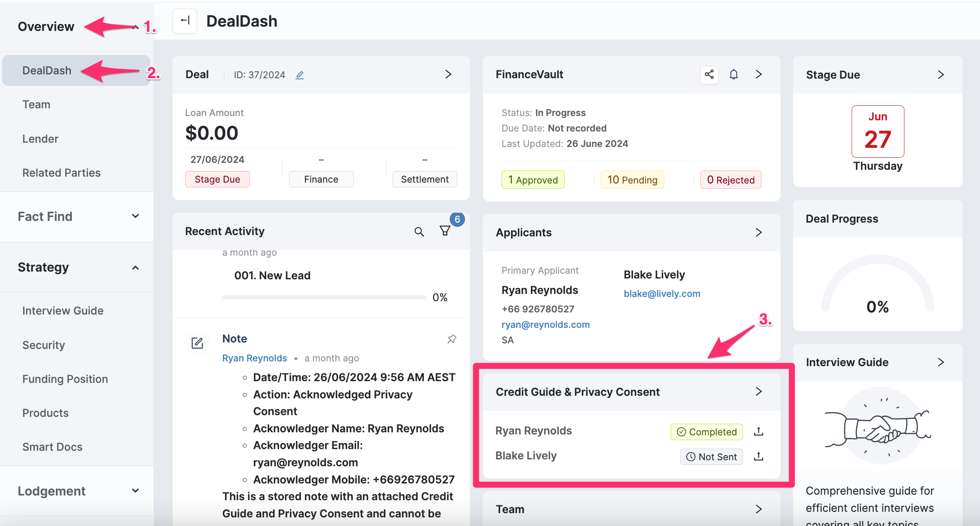Screen dimensions: 980x526
Task: Click upload icon next to Ryan Reynolds
Action: click(x=758, y=431)
